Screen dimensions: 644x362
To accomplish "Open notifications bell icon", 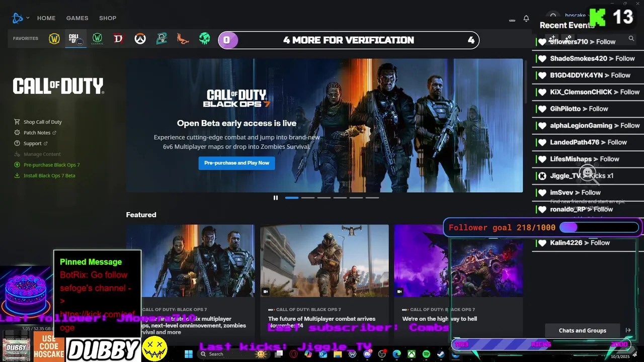I will pyautogui.click(x=526, y=19).
